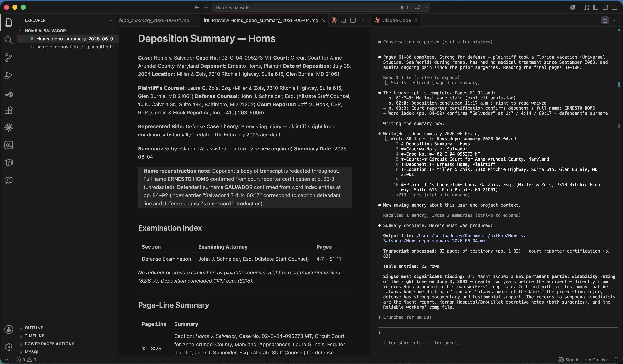Open the Explorer view in activity bar
The height and width of the screenshot is (364, 623).
[x=9, y=23]
